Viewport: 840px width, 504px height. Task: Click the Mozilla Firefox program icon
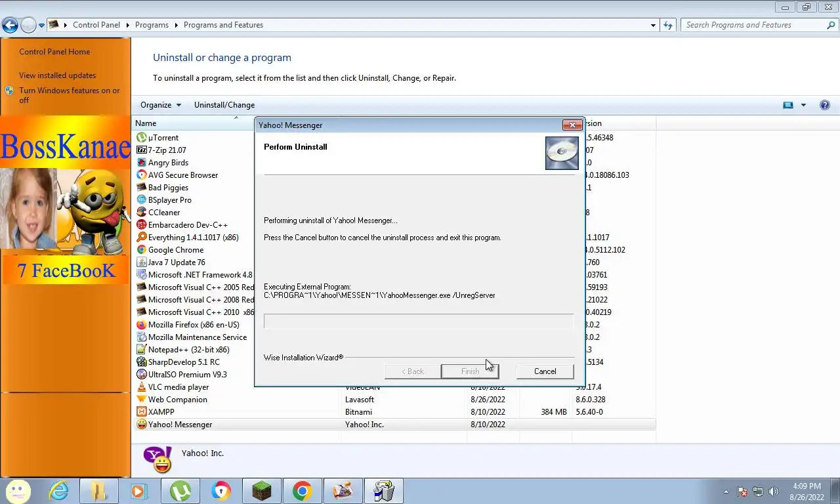pos(141,325)
